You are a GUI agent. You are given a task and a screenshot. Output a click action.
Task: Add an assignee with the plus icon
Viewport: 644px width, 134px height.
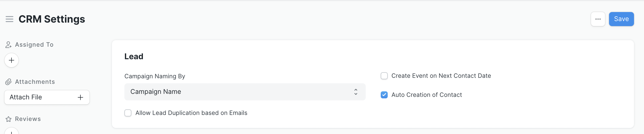point(11,60)
